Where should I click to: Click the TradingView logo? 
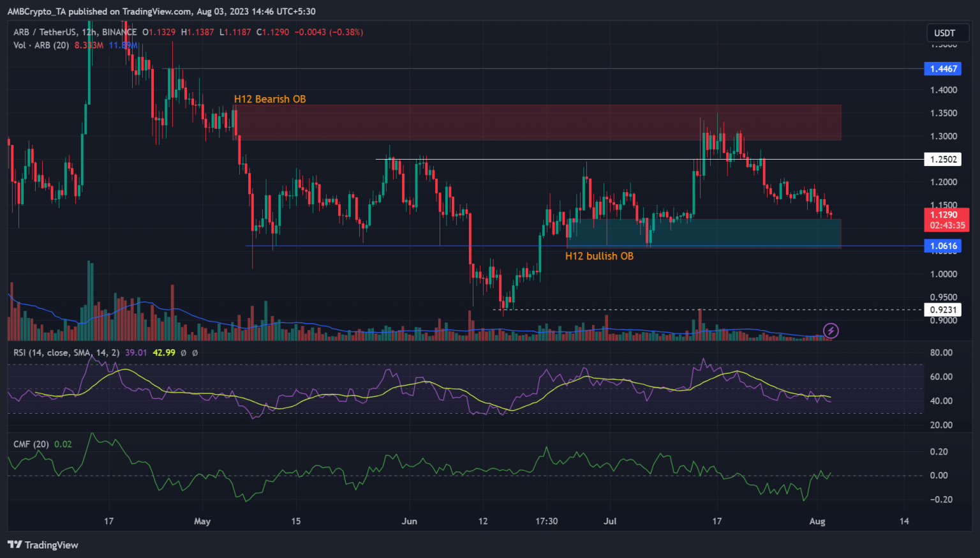[44, 545]
